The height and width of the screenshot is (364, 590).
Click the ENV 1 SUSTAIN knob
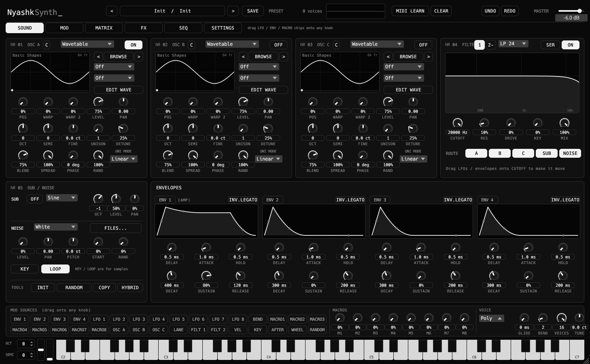[206, 276]
